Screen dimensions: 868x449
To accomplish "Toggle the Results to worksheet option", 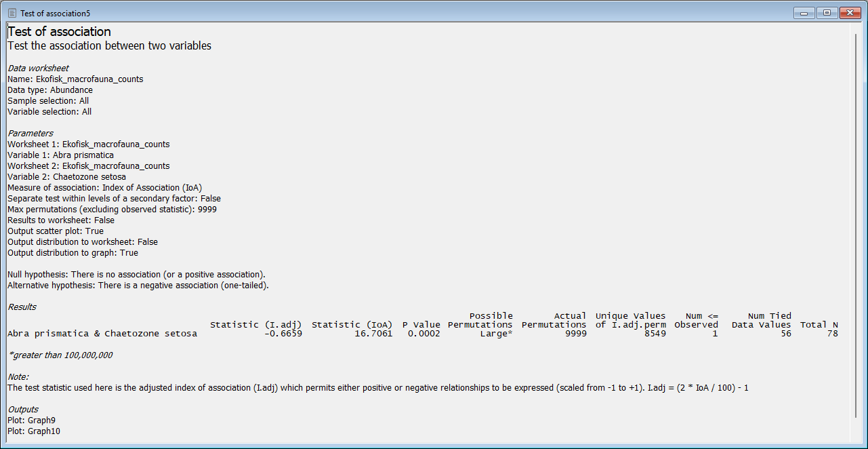I will pyautogui.click(x=57, y=220).
